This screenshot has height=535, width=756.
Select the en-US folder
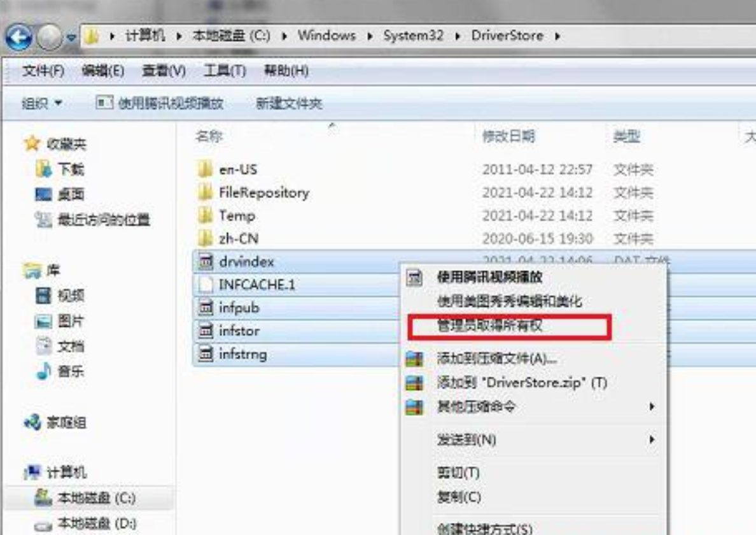238,169
